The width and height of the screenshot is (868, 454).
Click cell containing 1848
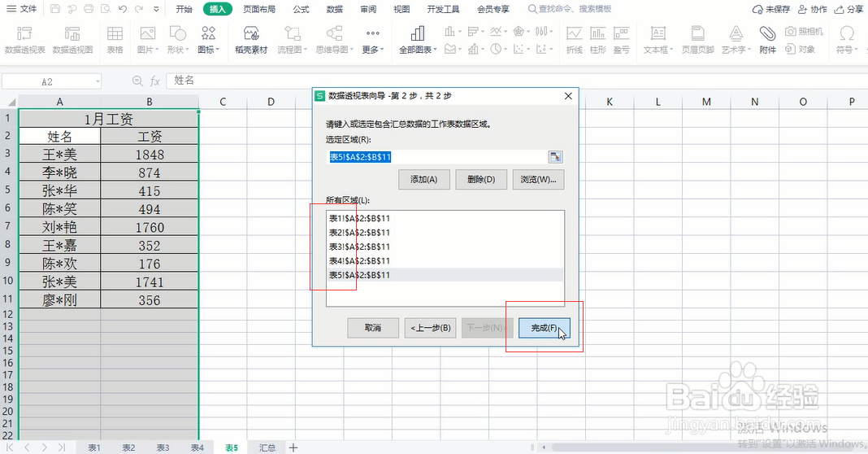[150, 154]
